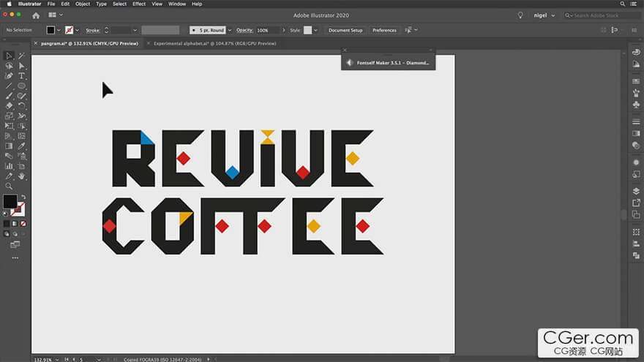
Task: Click the Preferences button
Action: pyautogui.click(x=384, y=31)
